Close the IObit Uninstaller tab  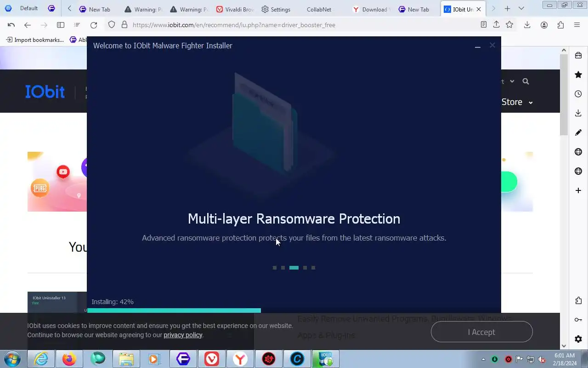click(x=479, y=9)
